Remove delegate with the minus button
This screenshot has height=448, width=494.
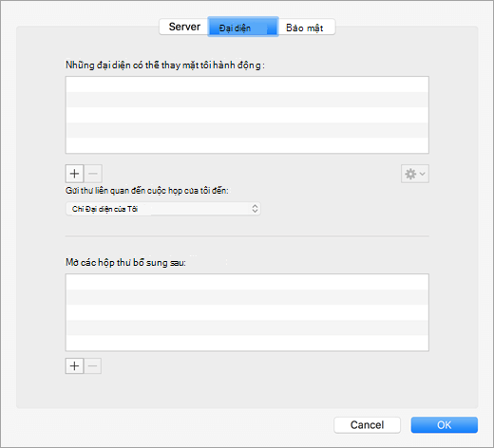[x=93, y=174]
